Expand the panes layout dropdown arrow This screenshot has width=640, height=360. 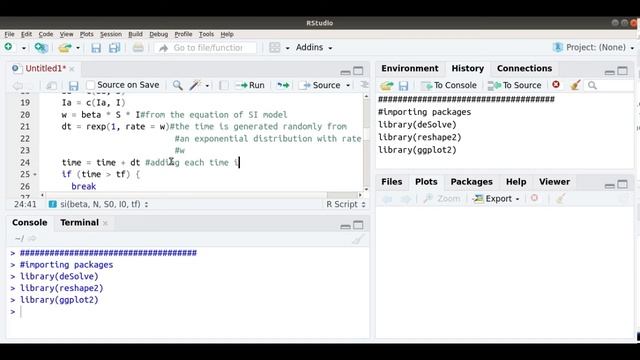287,48
